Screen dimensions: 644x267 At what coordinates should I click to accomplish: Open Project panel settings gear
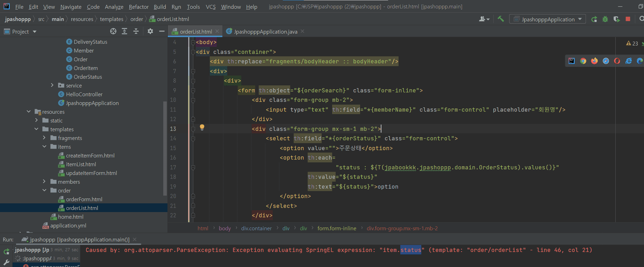tap(150, 31)
